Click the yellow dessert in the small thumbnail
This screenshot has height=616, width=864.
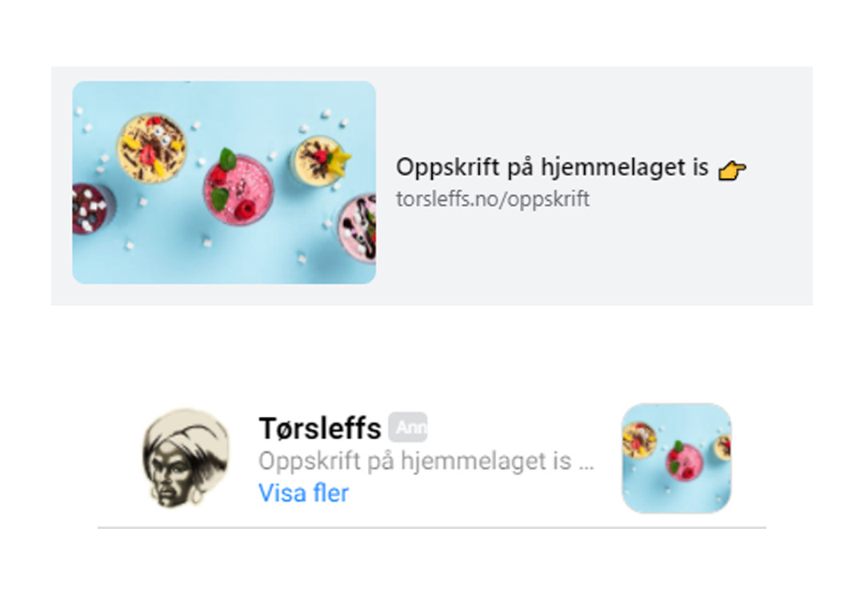639,438
